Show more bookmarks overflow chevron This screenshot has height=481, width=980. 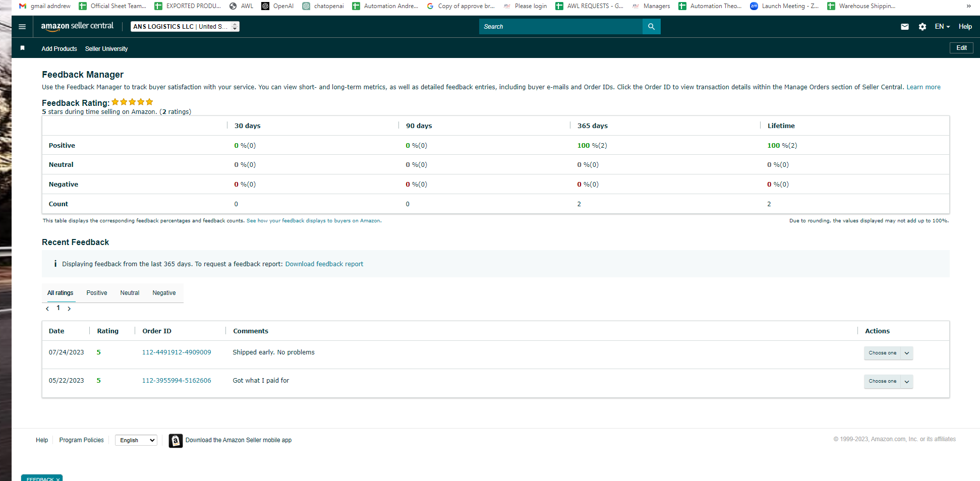(x=969, y=6)
